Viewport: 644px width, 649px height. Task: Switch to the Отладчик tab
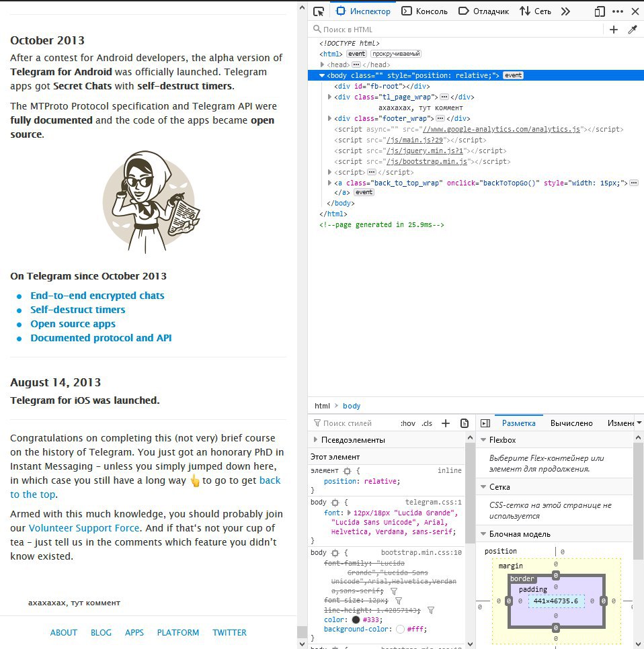pyautogui.click(x=484, y=11)
